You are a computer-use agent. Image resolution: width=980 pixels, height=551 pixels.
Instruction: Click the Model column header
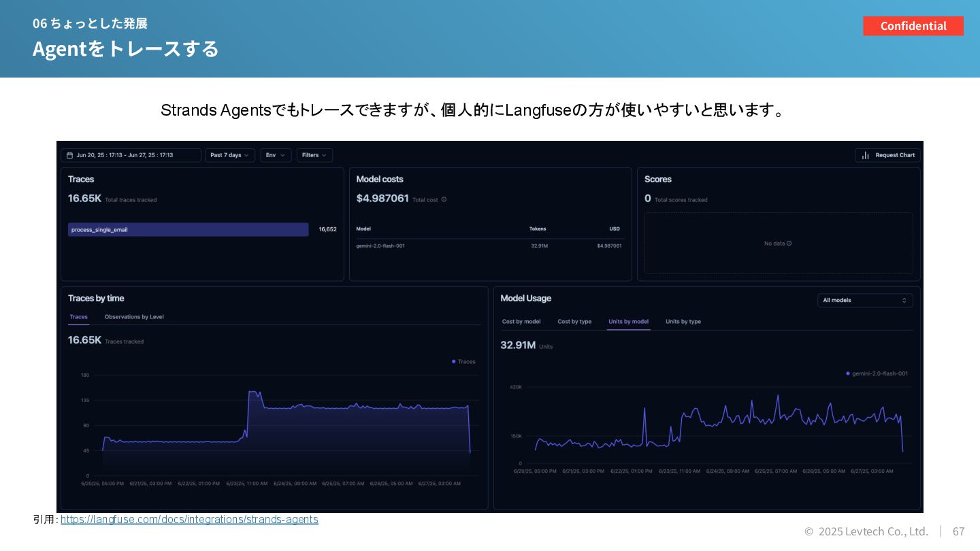(x=363, y=229)
